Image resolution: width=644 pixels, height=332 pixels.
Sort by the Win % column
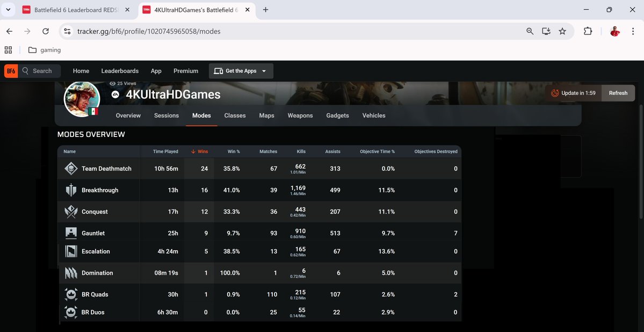[234, 151]
